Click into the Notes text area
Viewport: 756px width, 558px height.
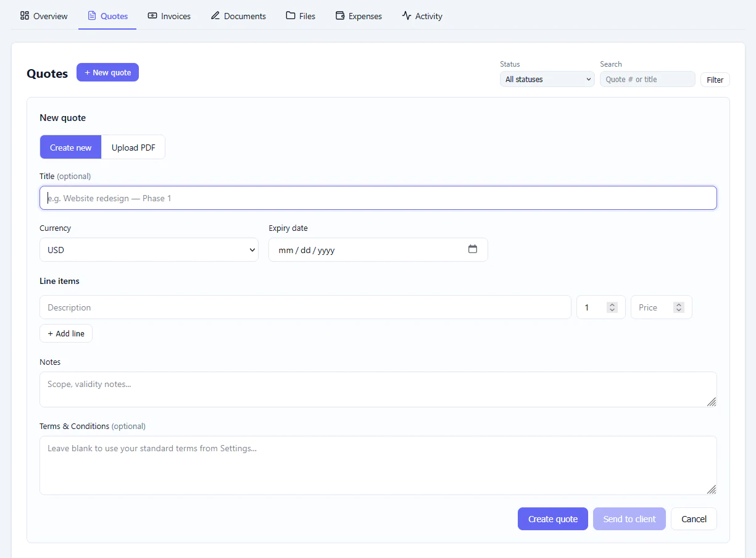[x=378, y=389]
